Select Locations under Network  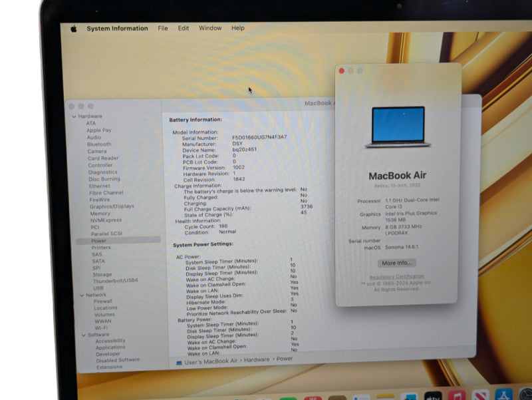[x=106, y=307]
